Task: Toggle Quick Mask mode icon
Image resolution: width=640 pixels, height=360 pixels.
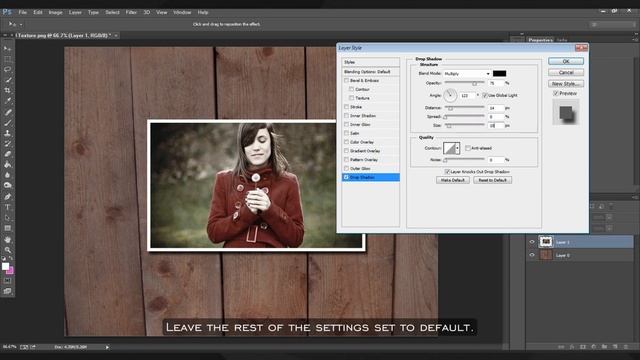Action: tap(7, 281)
